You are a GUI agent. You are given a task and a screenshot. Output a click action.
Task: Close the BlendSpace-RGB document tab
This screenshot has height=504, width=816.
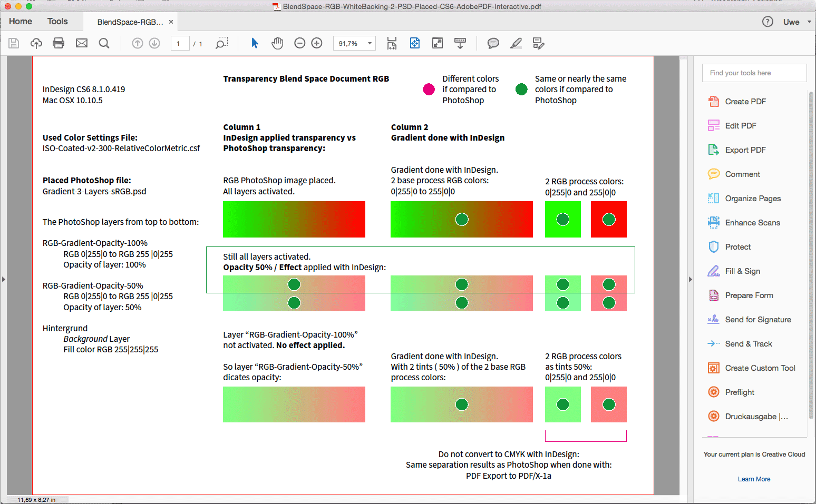(171, 22)
